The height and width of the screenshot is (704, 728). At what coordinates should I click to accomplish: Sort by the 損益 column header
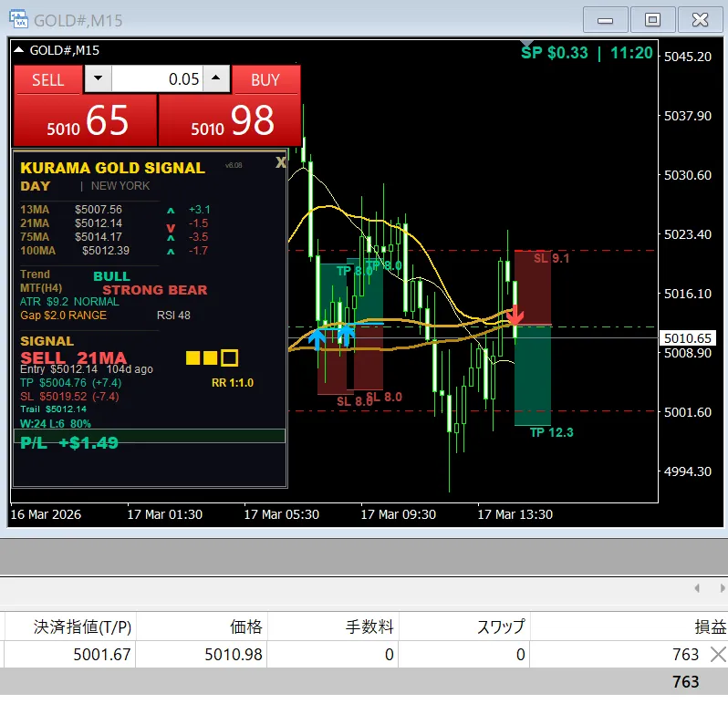[x=710, y=626]
